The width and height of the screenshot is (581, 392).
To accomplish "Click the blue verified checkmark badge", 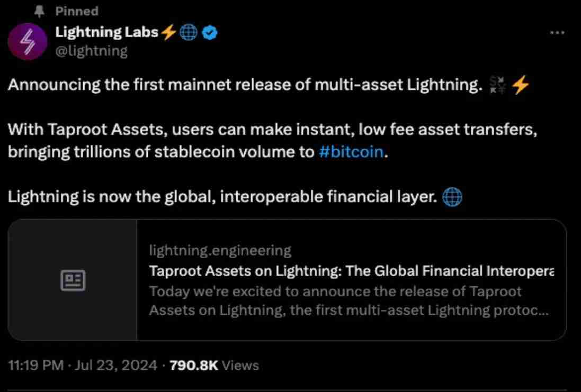I will tap(210, 33).
